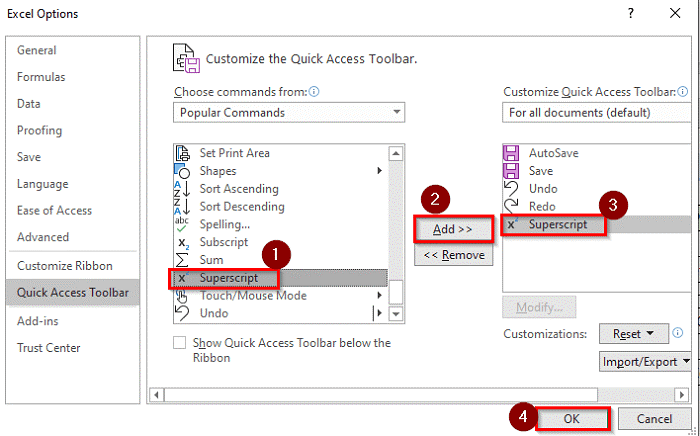Click the Redo icon in toolbar list
The width and height of the screenshot is (700, 436).
point(512,206)
